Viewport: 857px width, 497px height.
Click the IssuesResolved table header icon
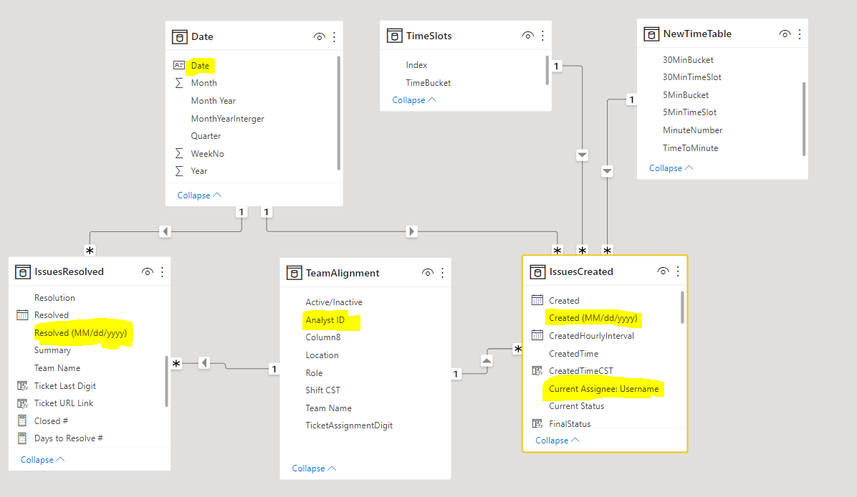click(x=22, y=272)
